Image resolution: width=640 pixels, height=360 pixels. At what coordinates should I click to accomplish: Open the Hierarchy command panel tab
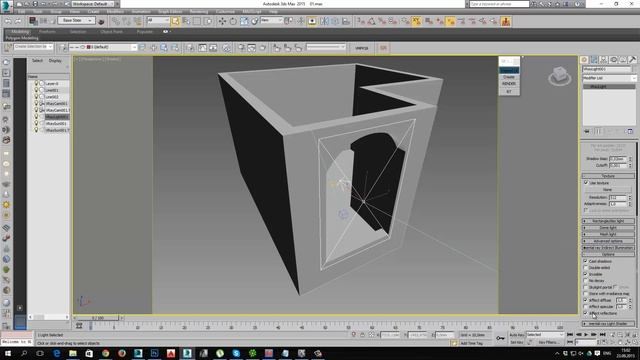604,60
